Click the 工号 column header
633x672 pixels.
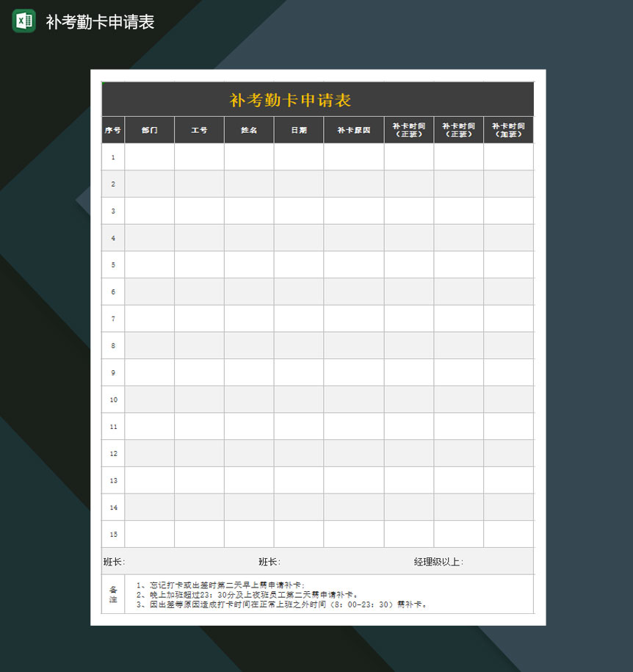[199, 129]
